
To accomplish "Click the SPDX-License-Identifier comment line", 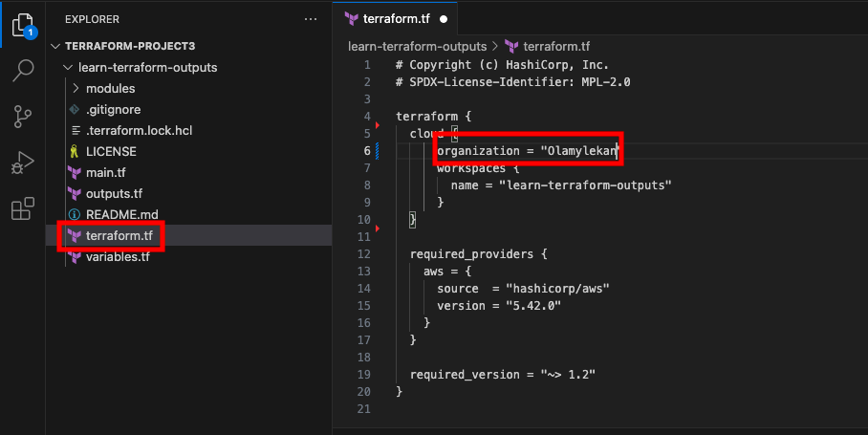I will [512, 82].
